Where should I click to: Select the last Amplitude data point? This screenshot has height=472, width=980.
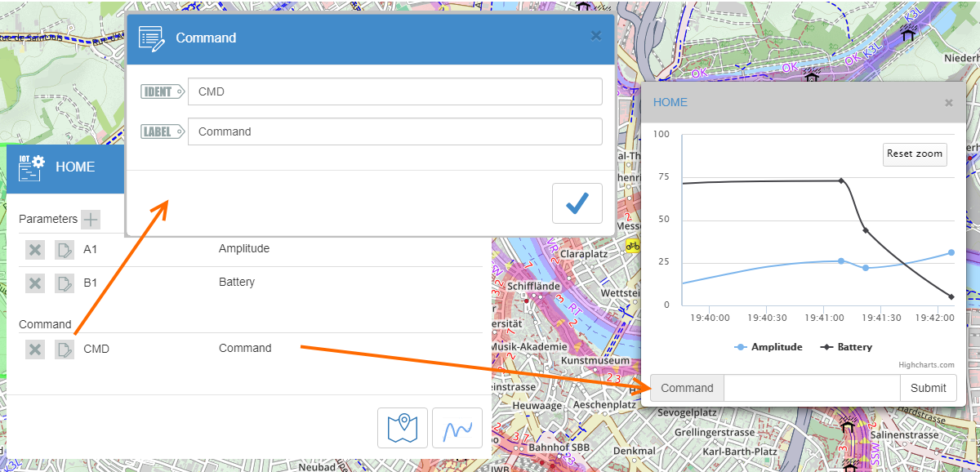[951, 252]
